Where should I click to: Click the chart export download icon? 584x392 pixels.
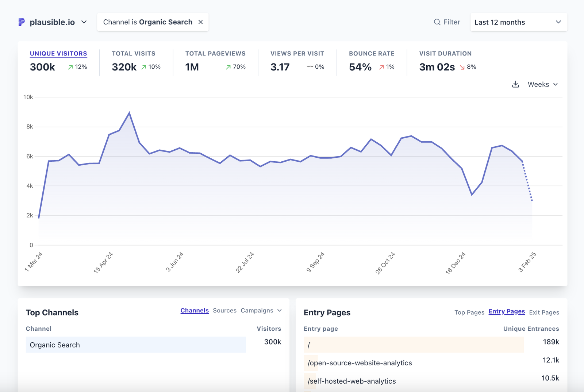515,84
